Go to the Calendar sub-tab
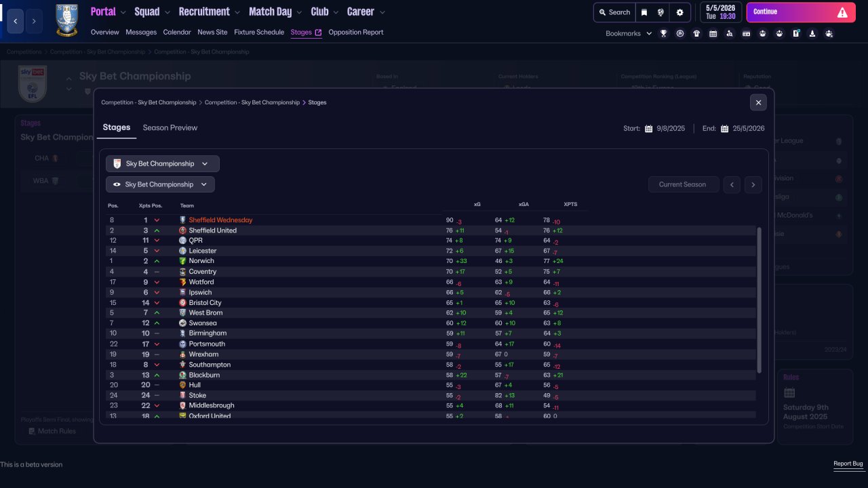This screenshot has height=488, width=868. pyautogui.click(x=177, y=32)
